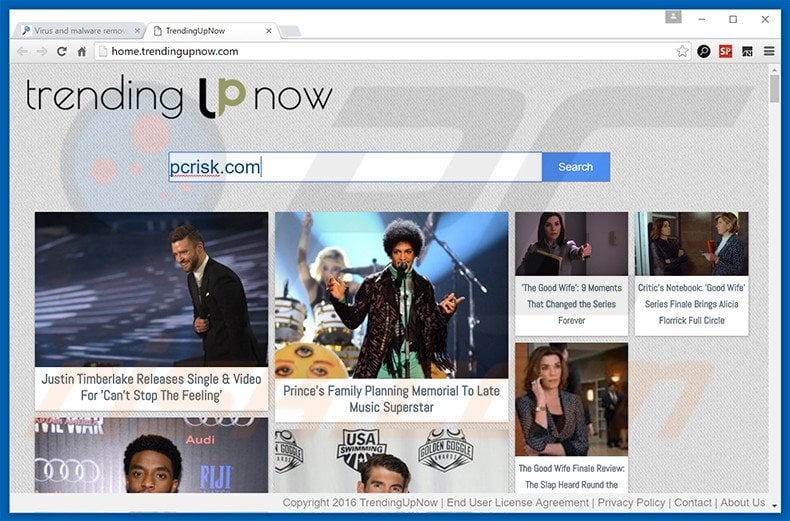Open Justin Timberlake Releases Single headline
This screenshot has height=521, width=790.
151,387
